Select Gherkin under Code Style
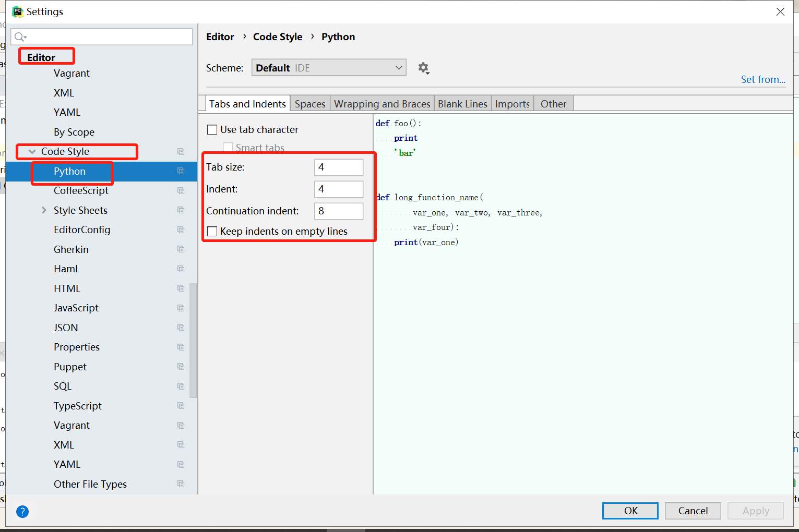Image resolution: width=799 pixels, height=532 pixels. [71, 249]
